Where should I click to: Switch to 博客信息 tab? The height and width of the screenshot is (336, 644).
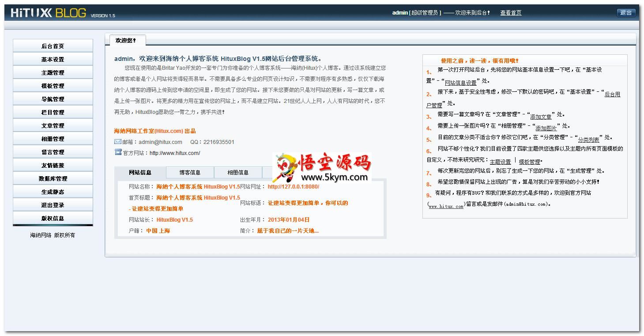tap(190, 172)
